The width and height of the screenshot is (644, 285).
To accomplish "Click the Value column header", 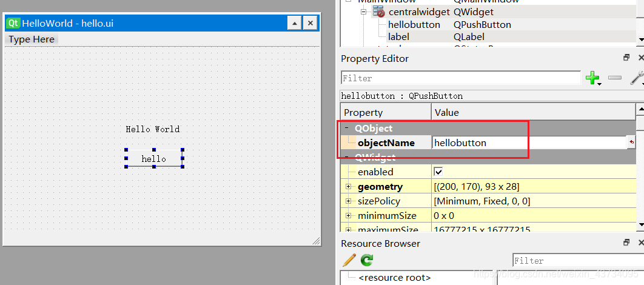I will 533,112.
